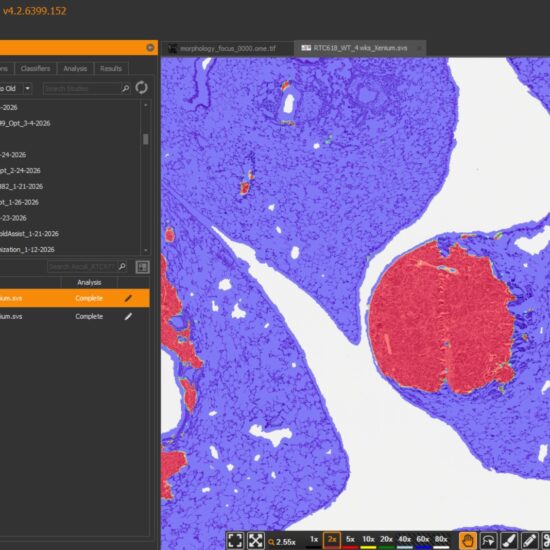Fit image to window with expand arrows icon
The width and height of the screenshot is (550, 550).
point(255,541)
